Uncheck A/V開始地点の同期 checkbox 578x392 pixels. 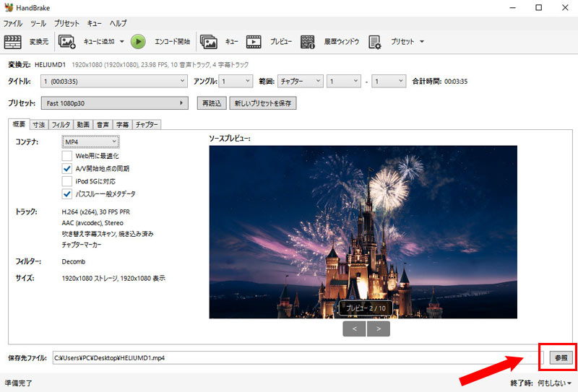coord(67,168)
